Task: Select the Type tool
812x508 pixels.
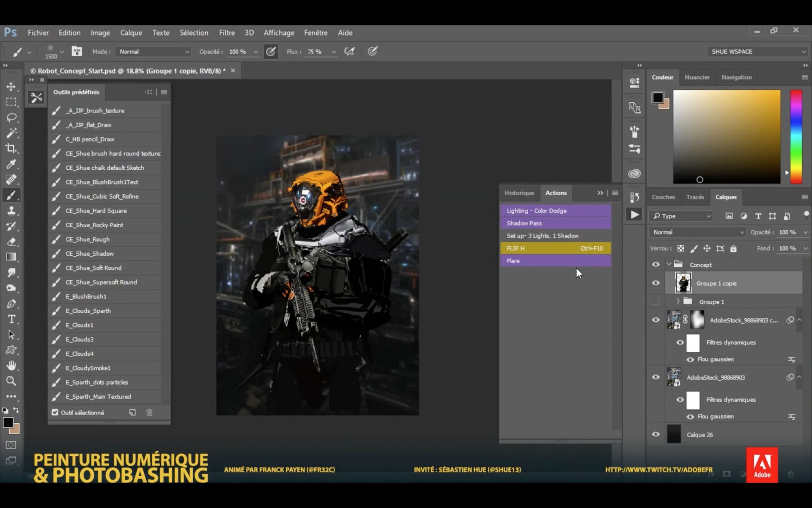Action: tap(11, 319)
